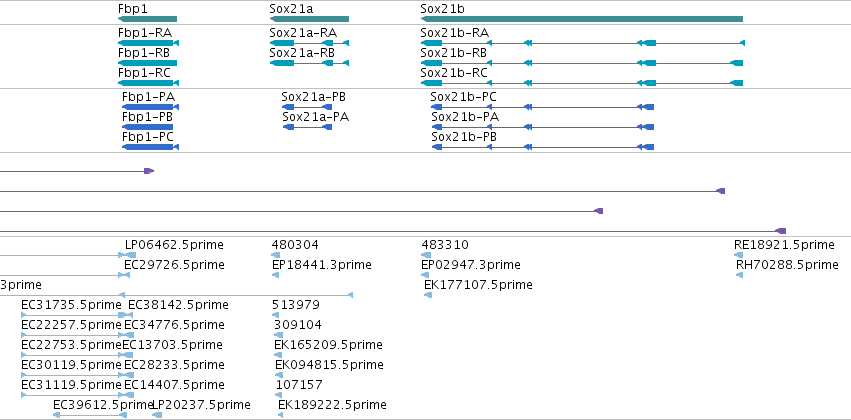Click the EK177107.5prime EST arrow
The width and height of the screenshot is (851, 420).
coord(428,295)
